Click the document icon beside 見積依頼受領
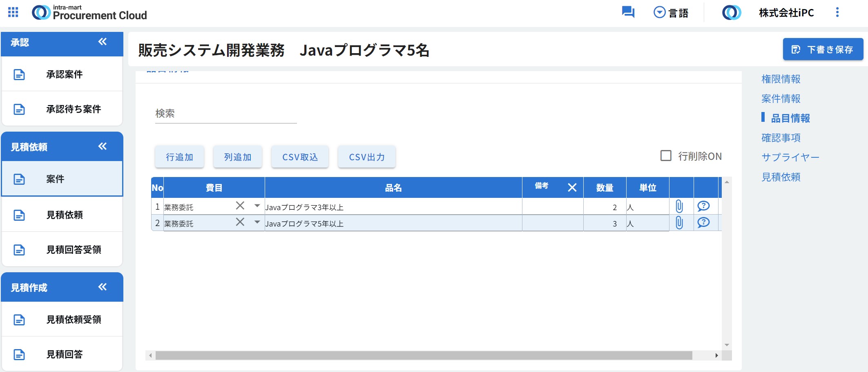The height and width of the screenshot is (372, 868). [x=19, y=320]
